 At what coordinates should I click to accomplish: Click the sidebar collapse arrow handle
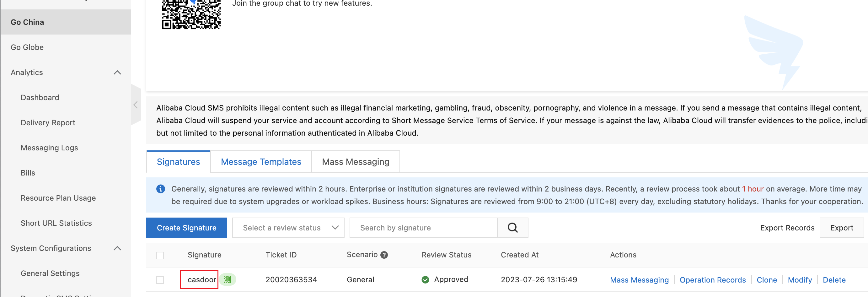[136, 105]
